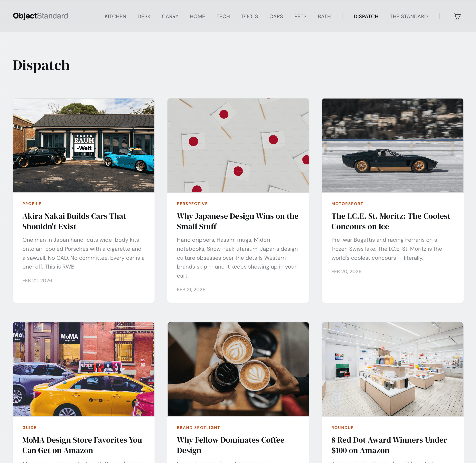Go to the CARS category
Screen dimensions: 476x463
(x=276, y=16)
